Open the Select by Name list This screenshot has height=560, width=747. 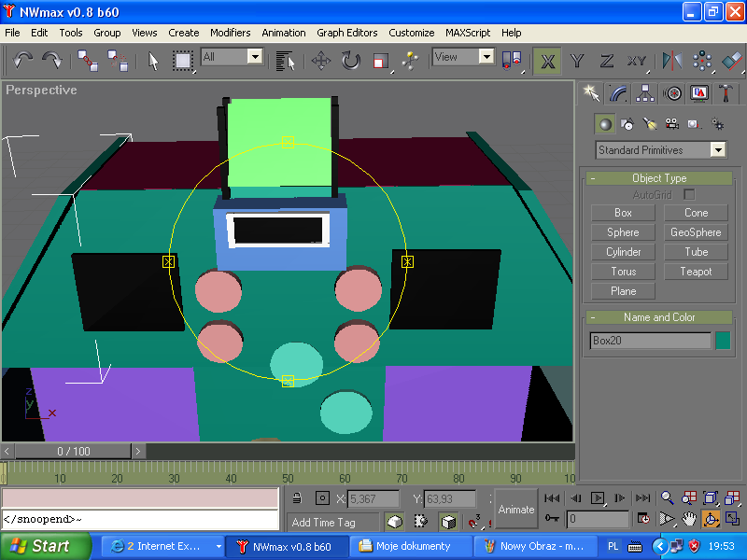[x=286, y=61]
